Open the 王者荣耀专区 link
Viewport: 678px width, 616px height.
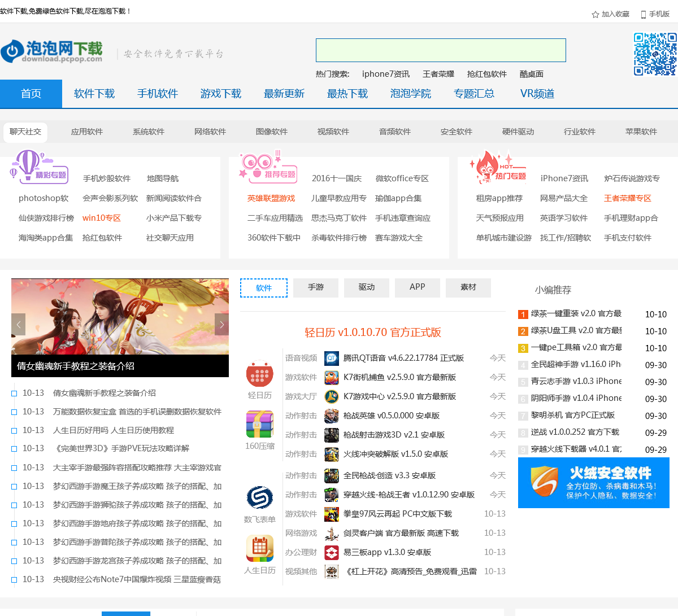(628, 198)
